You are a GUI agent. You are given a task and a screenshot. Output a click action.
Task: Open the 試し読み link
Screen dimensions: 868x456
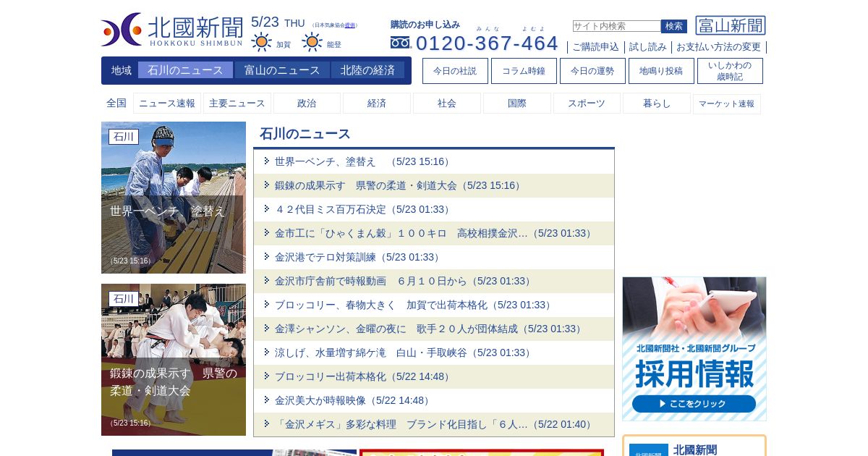coord(648,47)
